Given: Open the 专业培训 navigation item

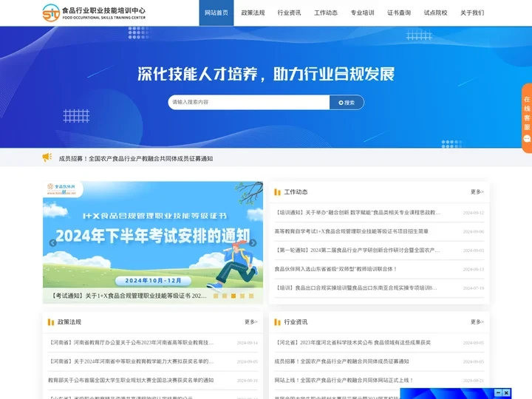Looking at the screenshot, I should [362, 13].
